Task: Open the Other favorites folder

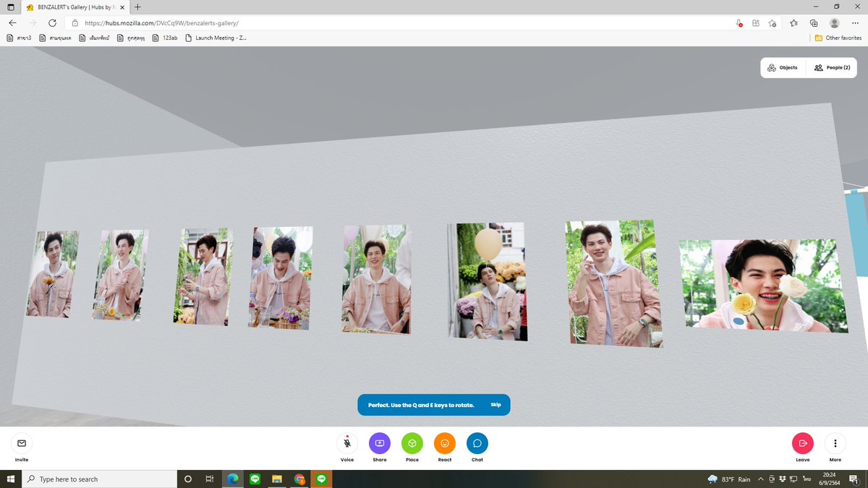Action: tap(838, 38)
